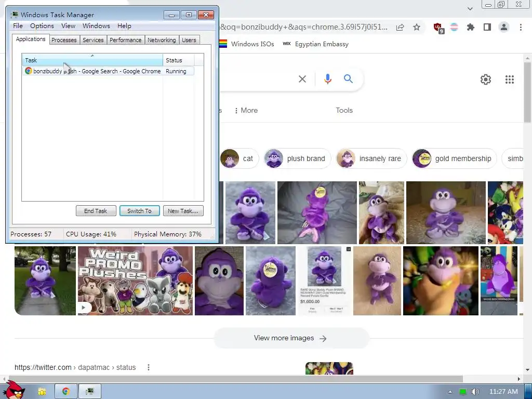
Task: Open the Angry Birds Start button
Action: click(x=14, y=390)
